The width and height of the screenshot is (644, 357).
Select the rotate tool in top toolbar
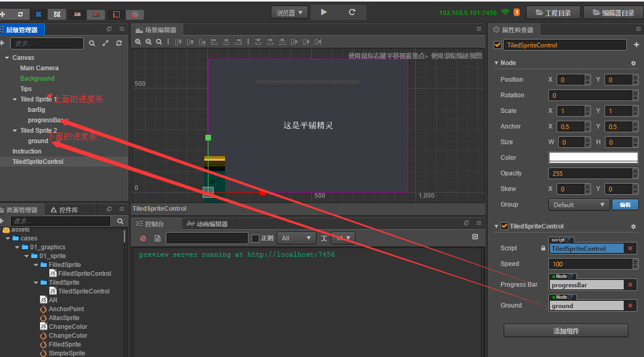coord(20,14)
